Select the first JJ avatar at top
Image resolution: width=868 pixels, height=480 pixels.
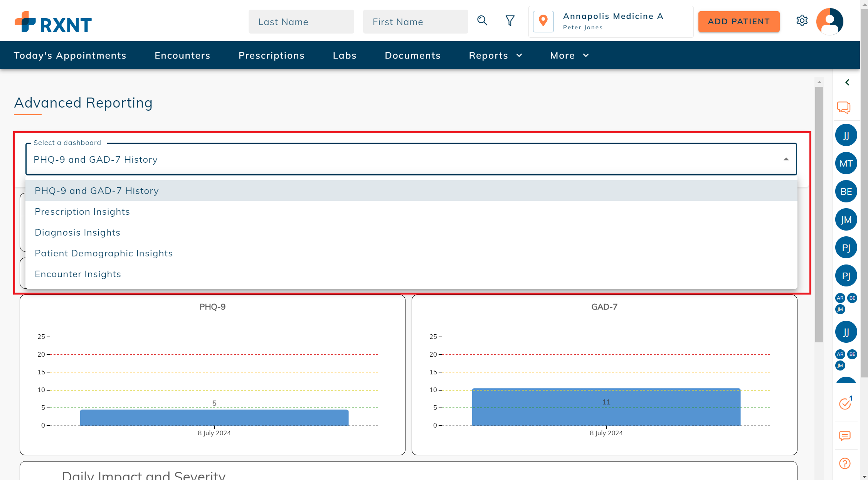coord(846,135)
